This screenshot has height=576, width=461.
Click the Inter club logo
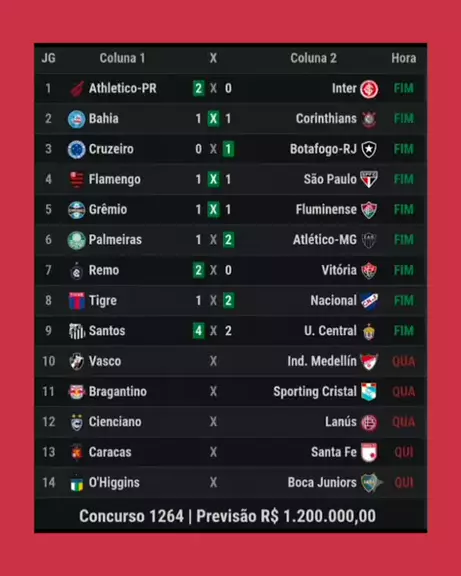coord(369,89)
